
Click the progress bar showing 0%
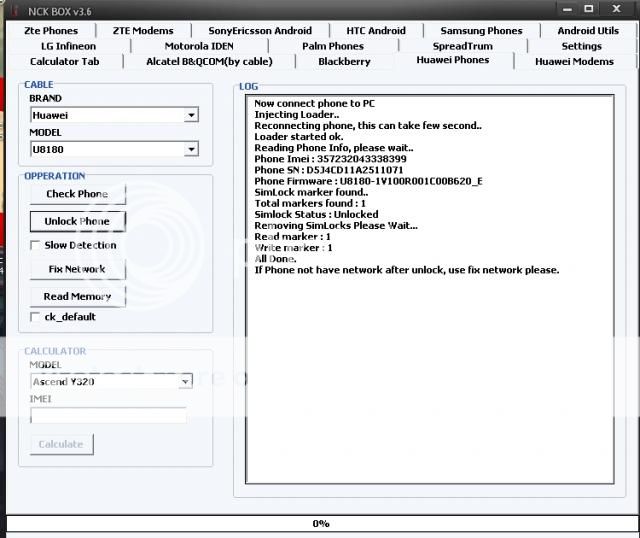[320, 523]
